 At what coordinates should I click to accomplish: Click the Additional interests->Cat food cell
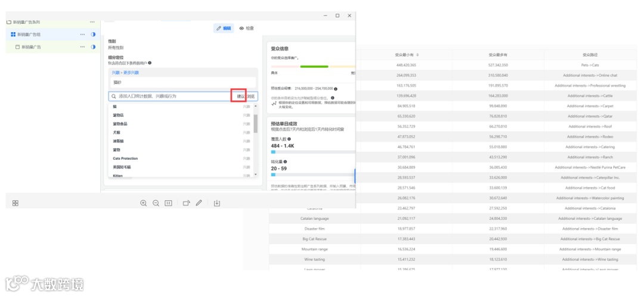click(x=590, y=188)
